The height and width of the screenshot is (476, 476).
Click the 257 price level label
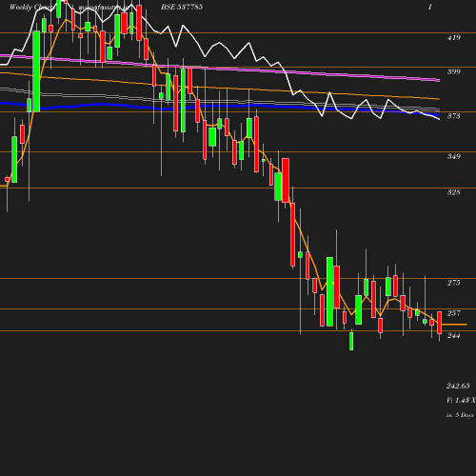454,313
